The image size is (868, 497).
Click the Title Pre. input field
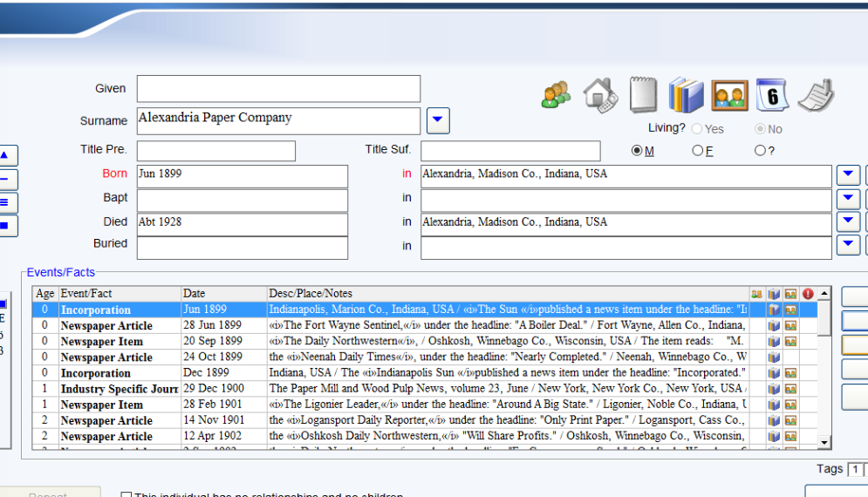(215, 151)
